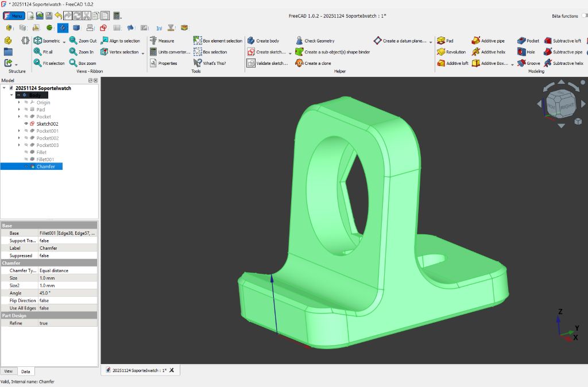Switch to the Data tab
Viewport: 588px width, 387px height.
(25, 371)
